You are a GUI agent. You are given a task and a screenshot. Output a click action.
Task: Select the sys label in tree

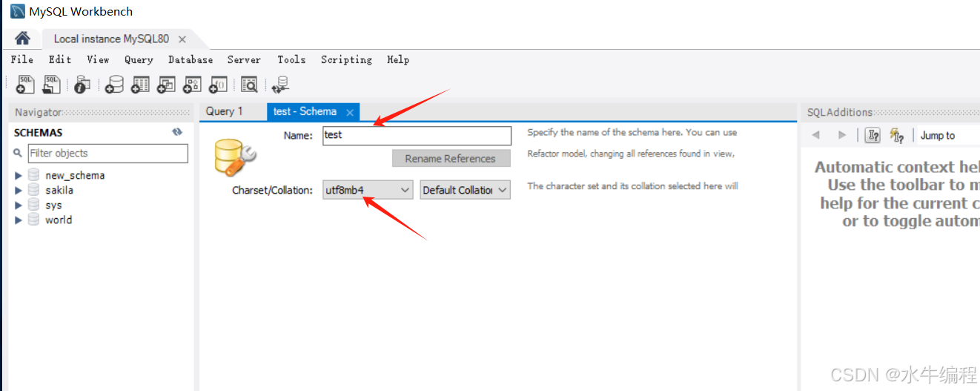[x=53, y=206]
